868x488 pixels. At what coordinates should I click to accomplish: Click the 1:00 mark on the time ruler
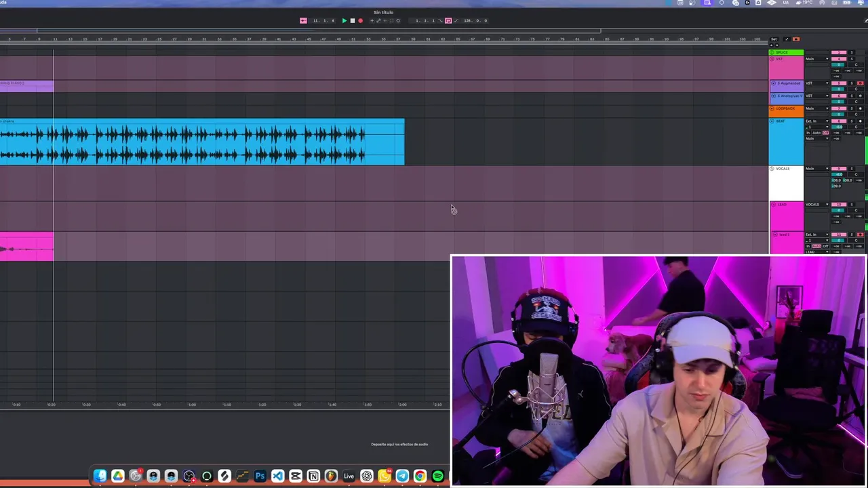click(192, 405)
